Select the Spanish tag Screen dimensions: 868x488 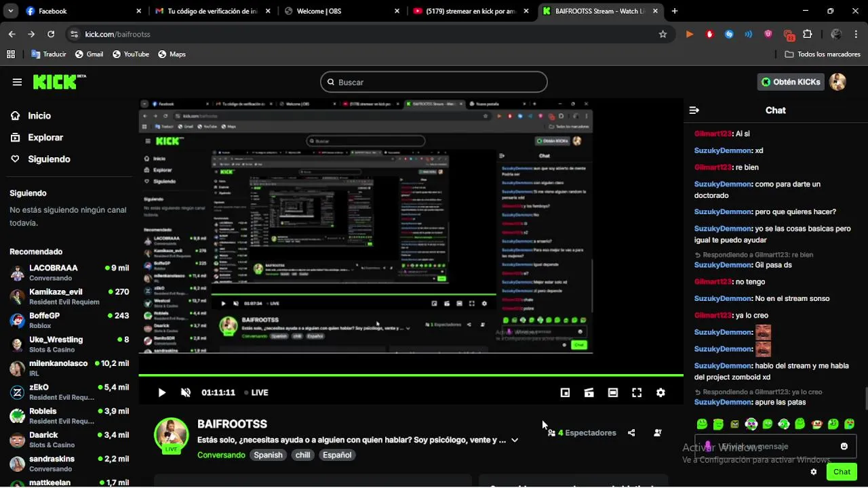pos(268,455)
